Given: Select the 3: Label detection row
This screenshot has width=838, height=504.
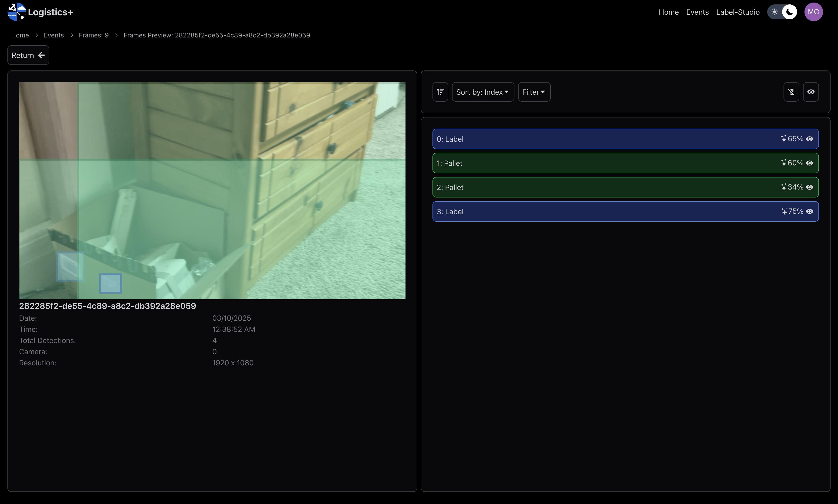Looking at the screenshot, I should (605, 211).
